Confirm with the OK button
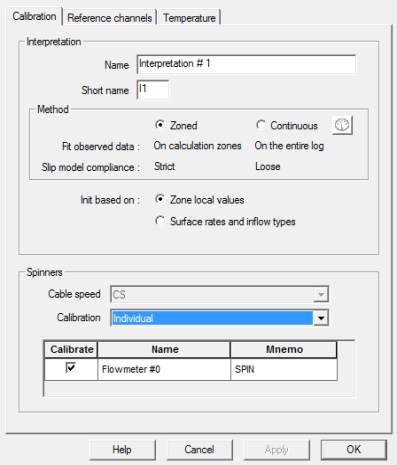 coord(354,449)
